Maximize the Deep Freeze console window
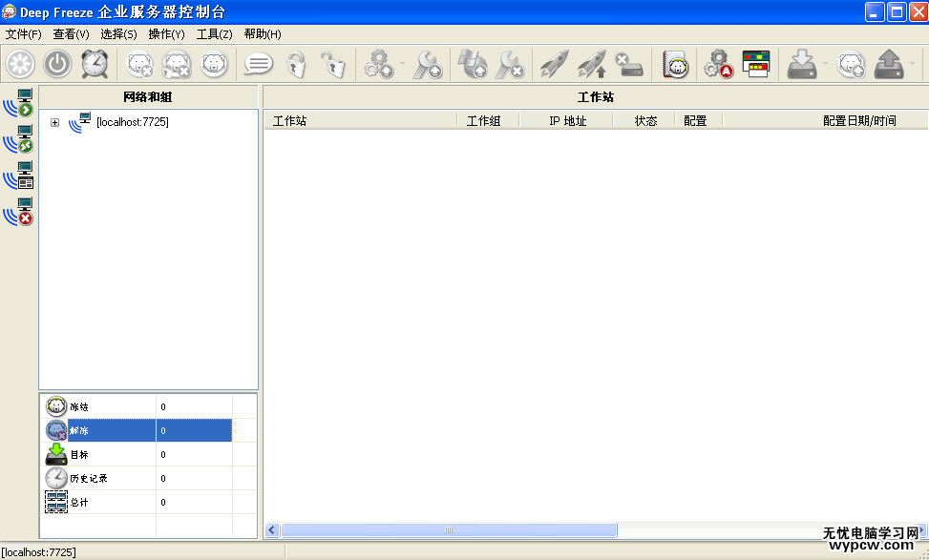 (x=897, y=11)
